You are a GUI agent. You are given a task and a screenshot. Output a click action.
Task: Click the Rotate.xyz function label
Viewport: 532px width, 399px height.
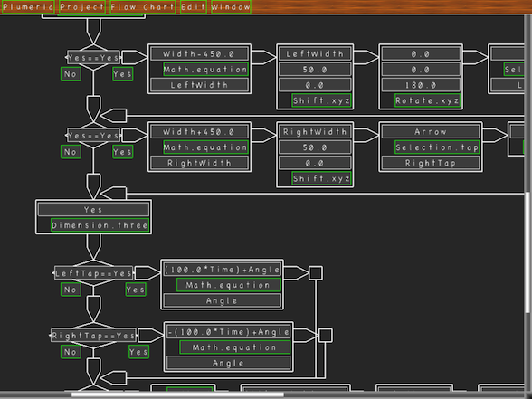[427, 100]
